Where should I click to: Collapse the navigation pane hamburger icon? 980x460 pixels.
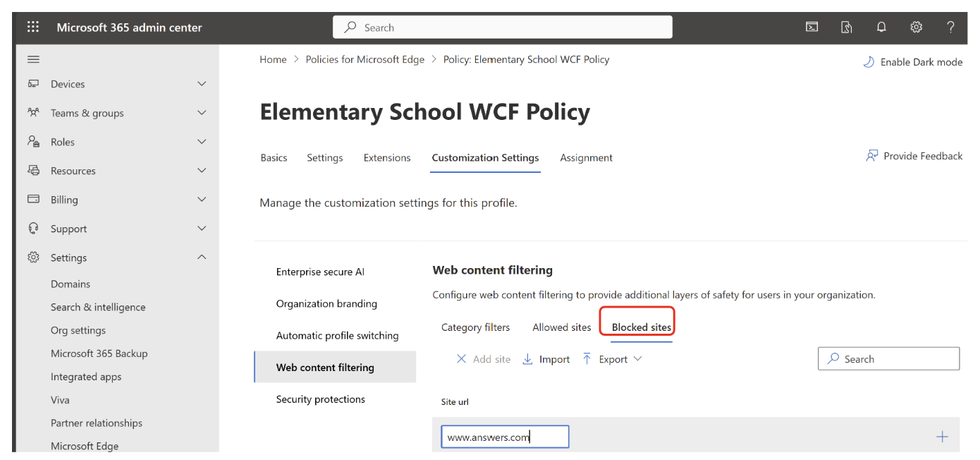(x=32, y=59)
